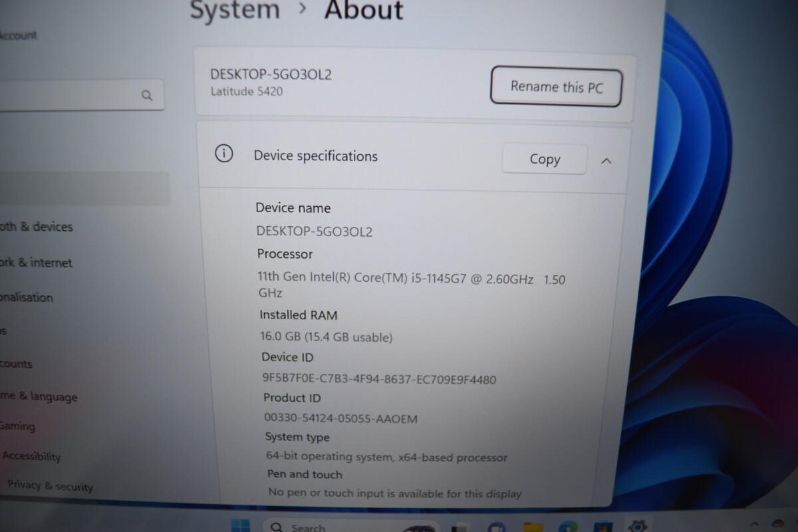The height and width of the screenshot is (532, 798).
Task: Open Accounts settings
Action: pos(17,364)
